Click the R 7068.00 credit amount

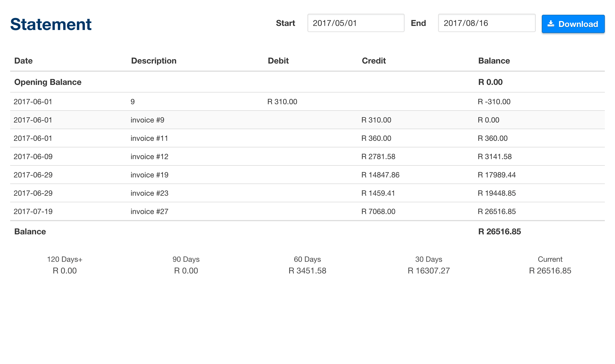coord(378,212)
